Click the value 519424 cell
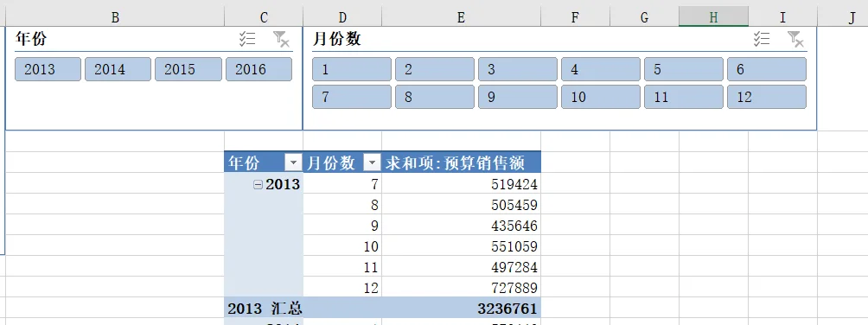 461,184
